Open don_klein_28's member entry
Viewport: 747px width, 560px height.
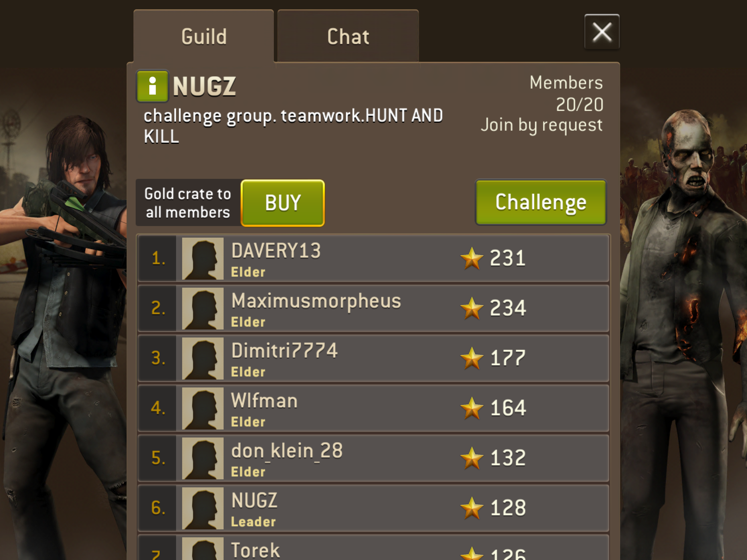click(373, 458)
